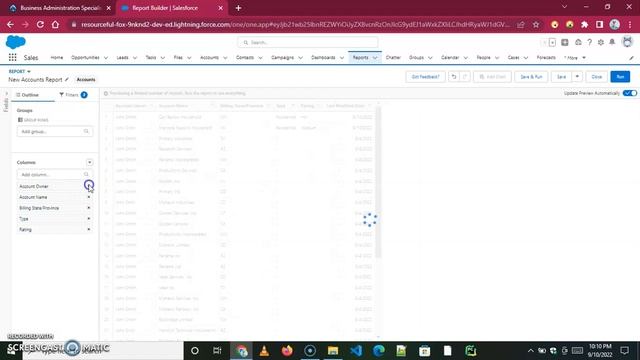Click the search icon in Add column box
This screenshot has height=360, width=640.
86,174
